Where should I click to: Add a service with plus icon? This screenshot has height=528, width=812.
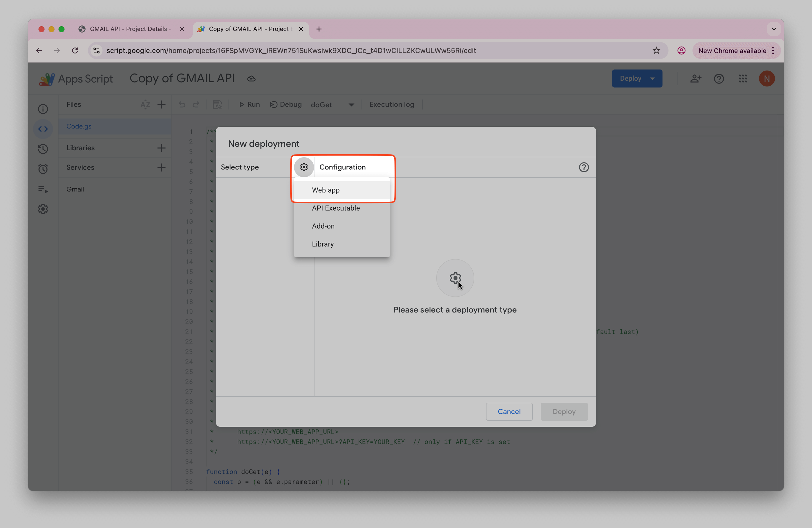click(161, 167)
